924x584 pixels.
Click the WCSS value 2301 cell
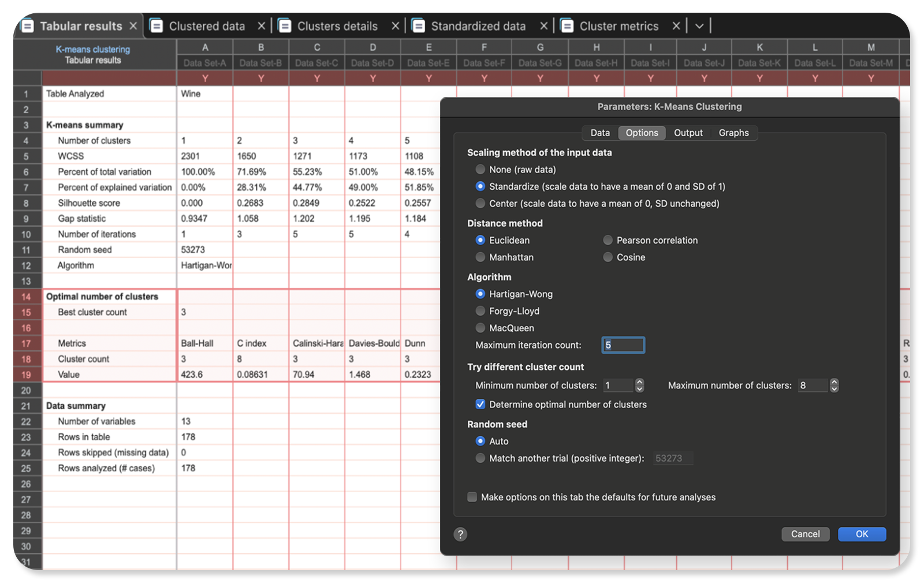(x=205, y=156)
